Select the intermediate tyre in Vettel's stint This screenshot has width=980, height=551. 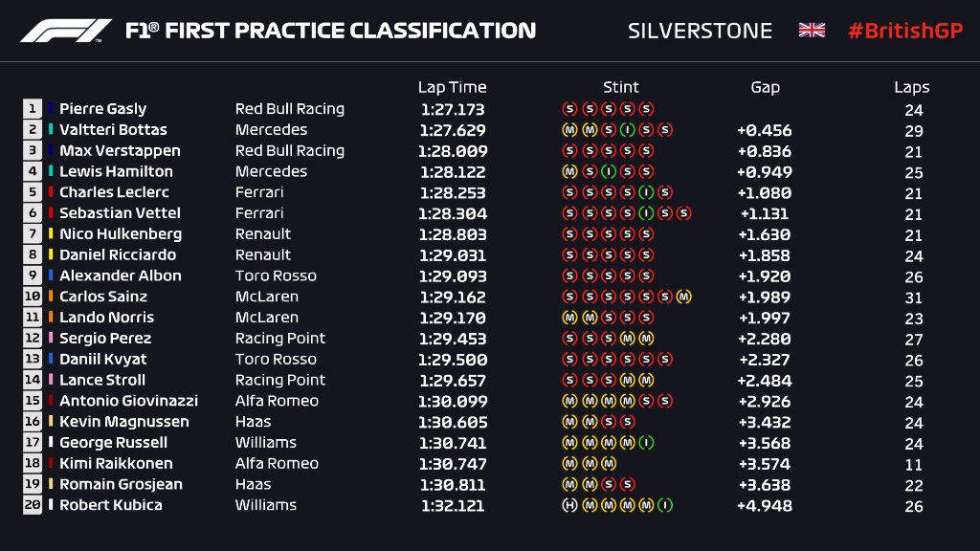click(x=646, y=213)
